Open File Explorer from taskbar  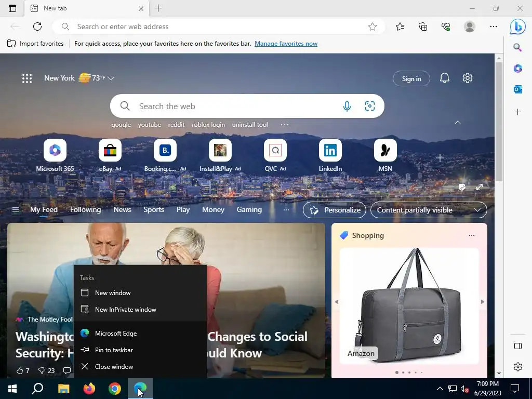[x=63, y=389]
